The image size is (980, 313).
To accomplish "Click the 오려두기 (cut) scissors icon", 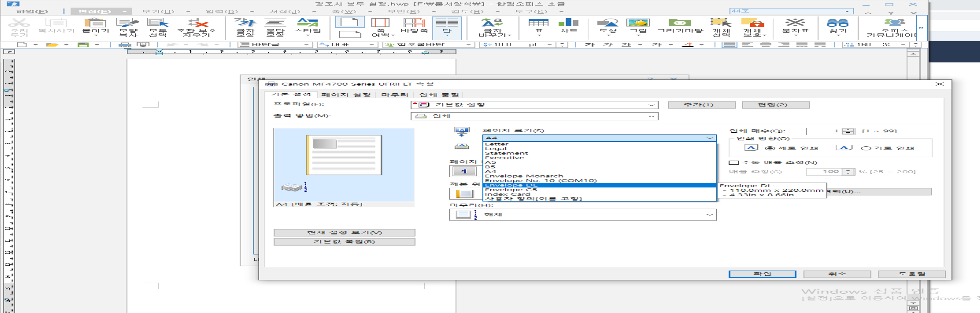I will coord(19,23).
